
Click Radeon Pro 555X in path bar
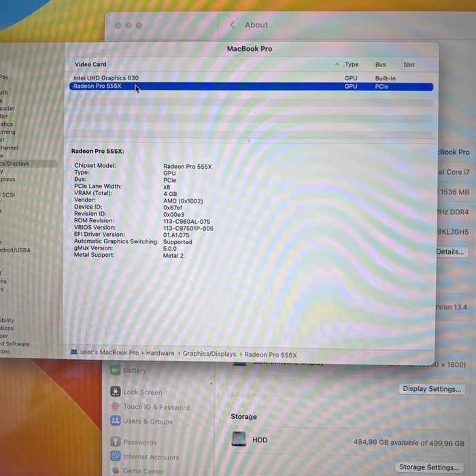(x=270, y=354)
